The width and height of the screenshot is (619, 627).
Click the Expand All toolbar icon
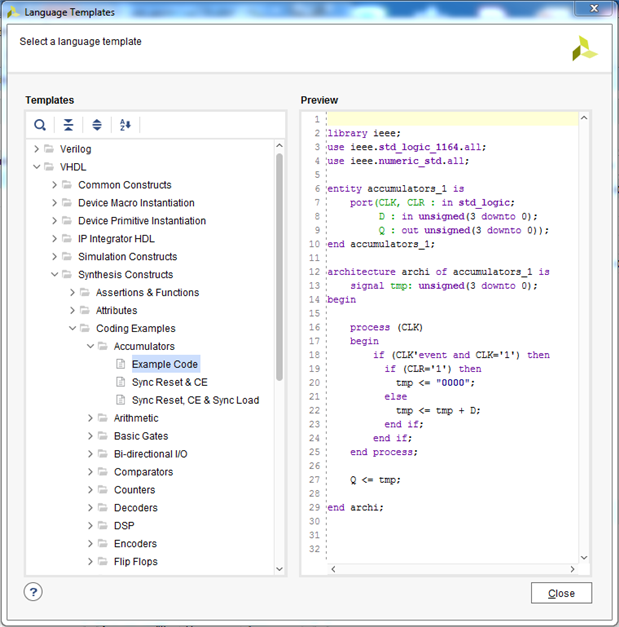(96, 125)
